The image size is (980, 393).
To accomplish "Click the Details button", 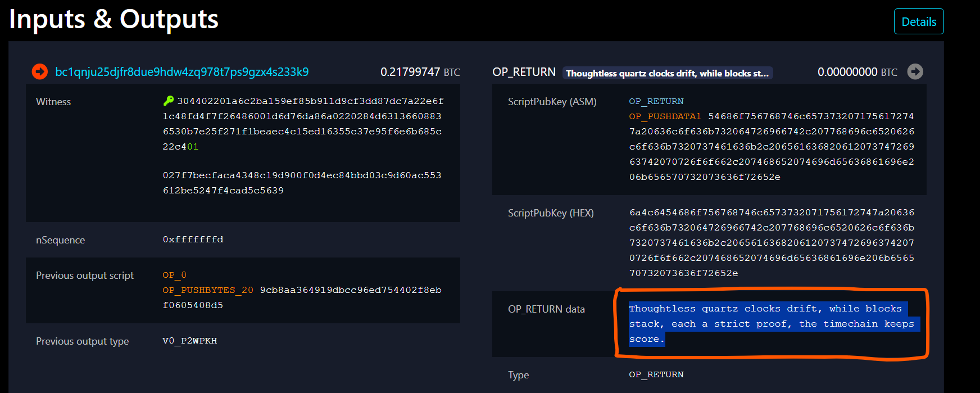I will pyautogui.click(x=919, y=21).
